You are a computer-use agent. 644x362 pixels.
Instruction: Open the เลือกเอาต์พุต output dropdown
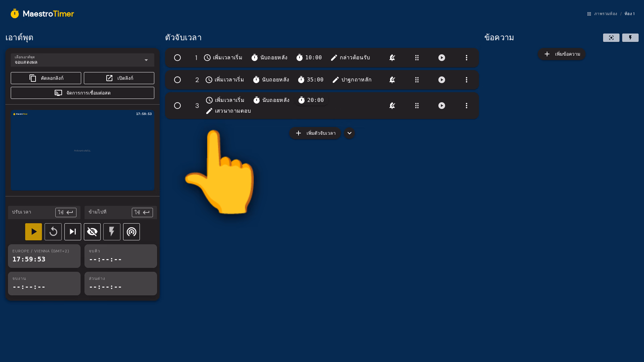click(x=83, y=60)
